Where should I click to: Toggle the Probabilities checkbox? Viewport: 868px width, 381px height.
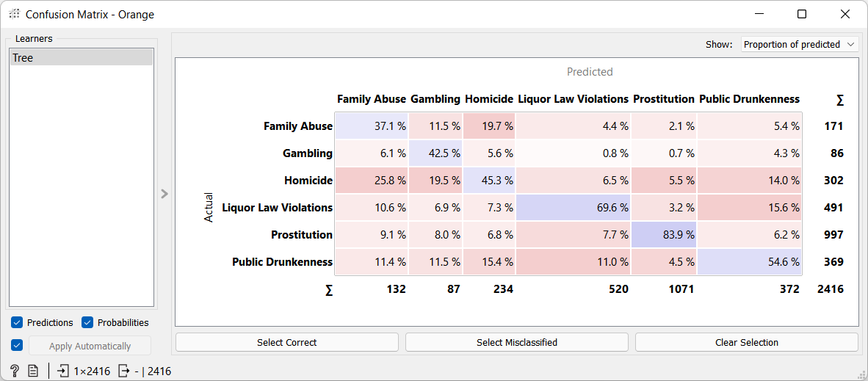click(x=87, y=322)
